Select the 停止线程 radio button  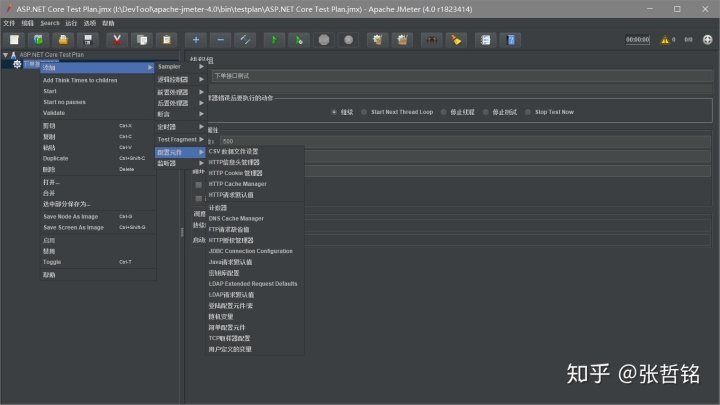(443, 112)
